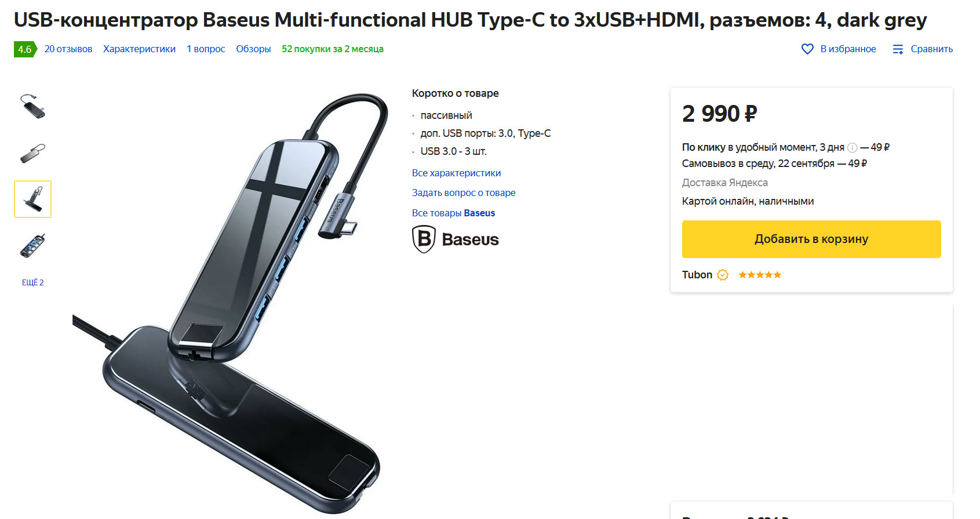Click the seller five-star rating
The width and height of the screenshot is (980, 519).
tap(760, 275)
